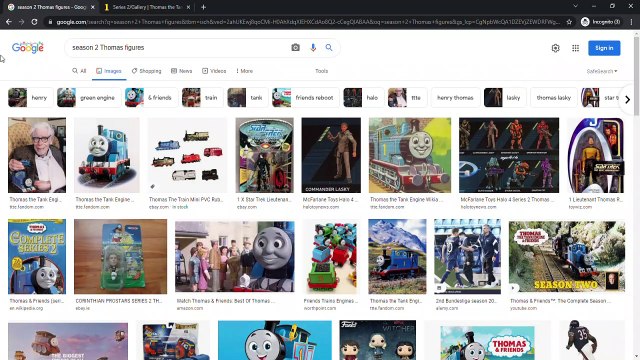640x360 pixels.
Task: Open Chrome three-dot menu
Action: (x=631, y=22)
